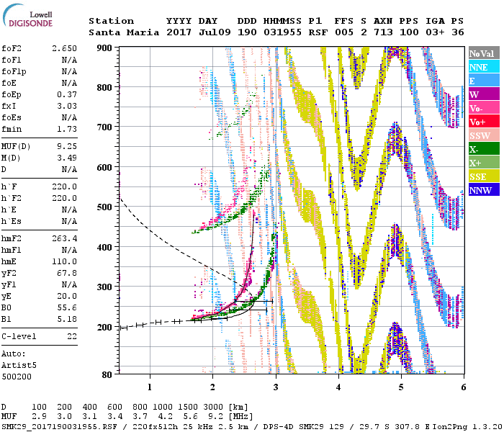Click the 900 km height axis label
The image size is (504, 432).
coord(104,48)
